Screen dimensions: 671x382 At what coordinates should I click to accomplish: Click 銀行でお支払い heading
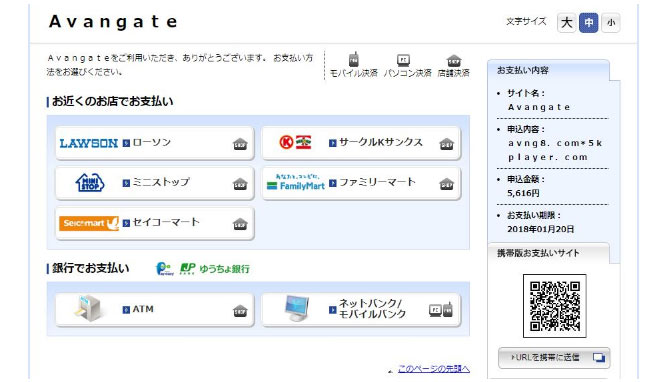point(91,268)
